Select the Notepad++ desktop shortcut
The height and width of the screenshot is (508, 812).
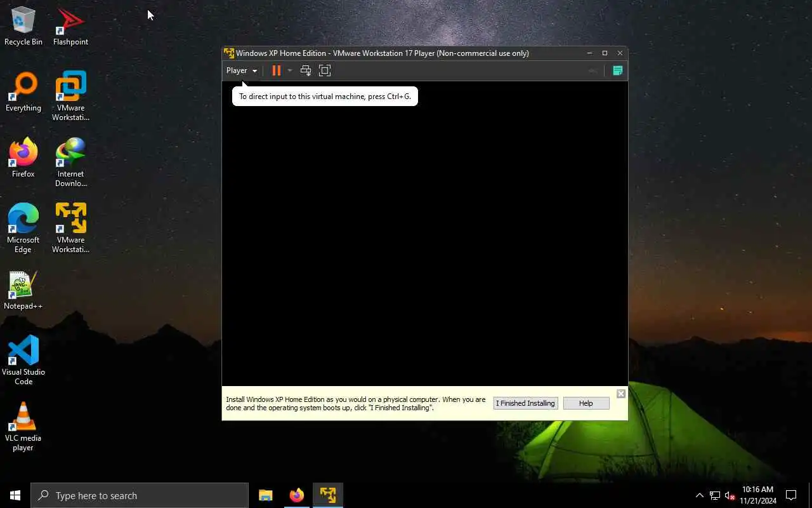click(x=23, y=291)
